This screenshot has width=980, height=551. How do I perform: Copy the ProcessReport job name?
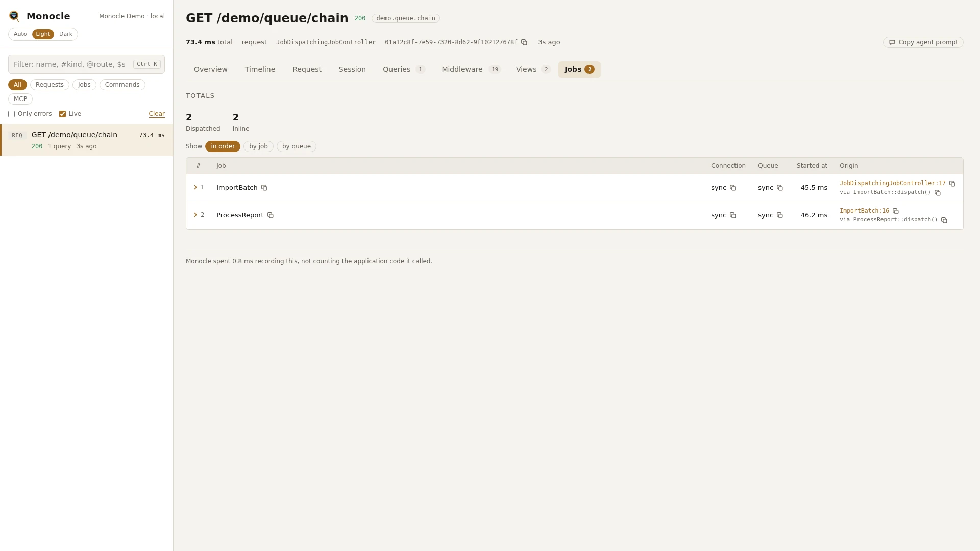click(x=271, y=215)
